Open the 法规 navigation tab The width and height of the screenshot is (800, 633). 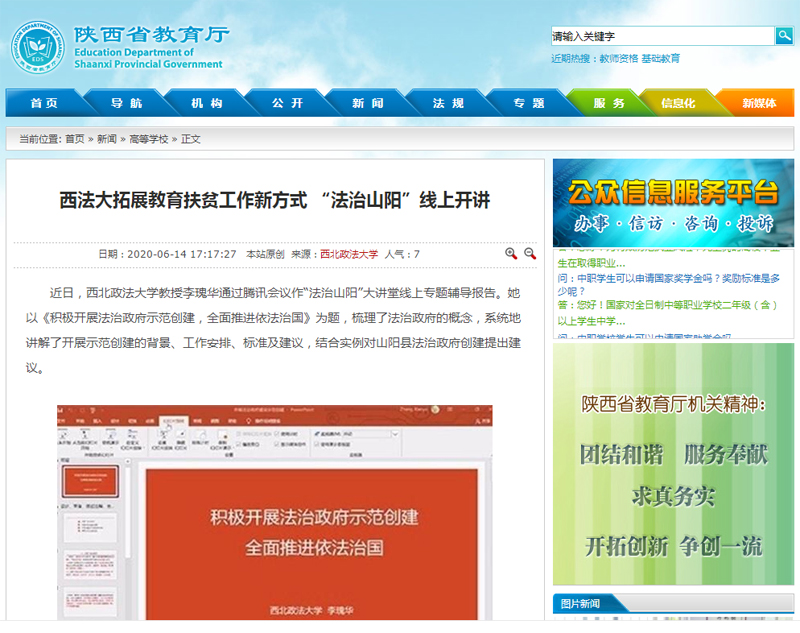coord(449,103)
